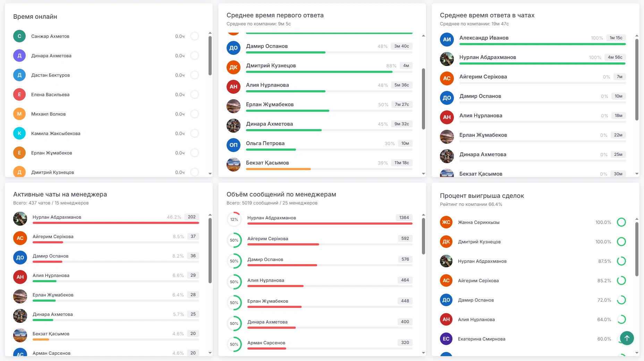Click Динара Ахметова name in Активные чаты
This screenshot has width=644, height=361.
53,314
